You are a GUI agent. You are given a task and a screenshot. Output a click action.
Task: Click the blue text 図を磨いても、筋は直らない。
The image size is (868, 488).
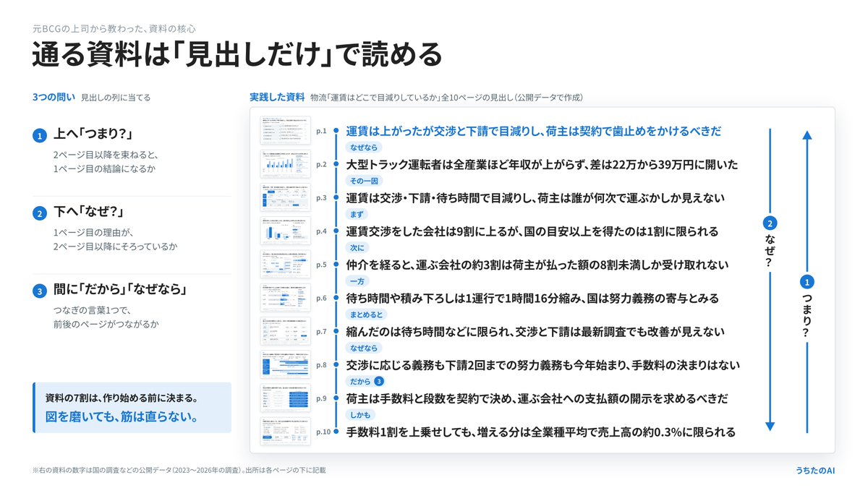point(122,417)
